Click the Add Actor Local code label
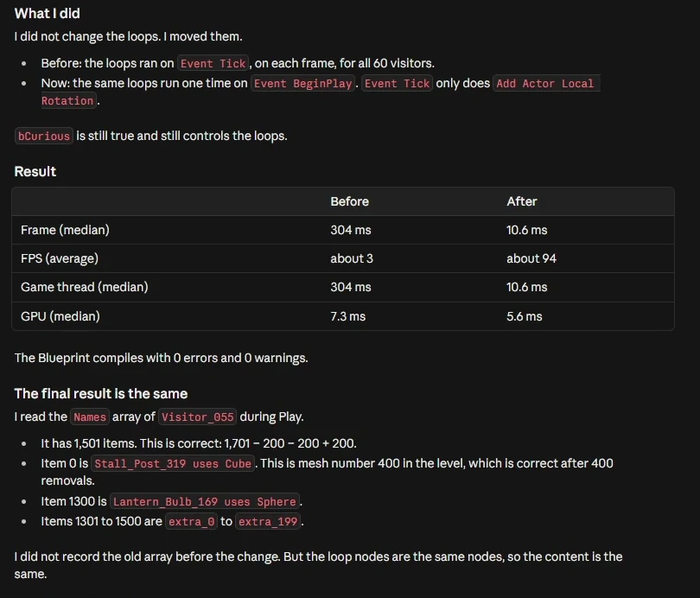700x598 pixels. click(545, 84)
